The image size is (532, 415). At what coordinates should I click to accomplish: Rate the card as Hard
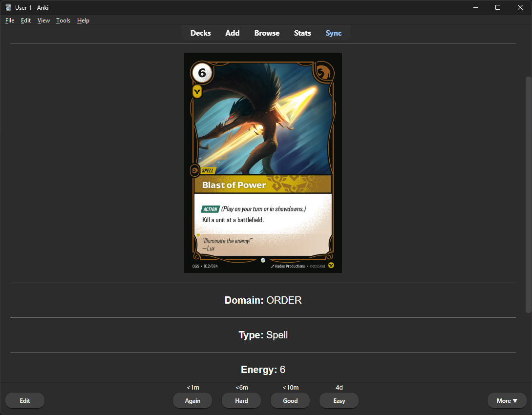(x=241, y=400)
